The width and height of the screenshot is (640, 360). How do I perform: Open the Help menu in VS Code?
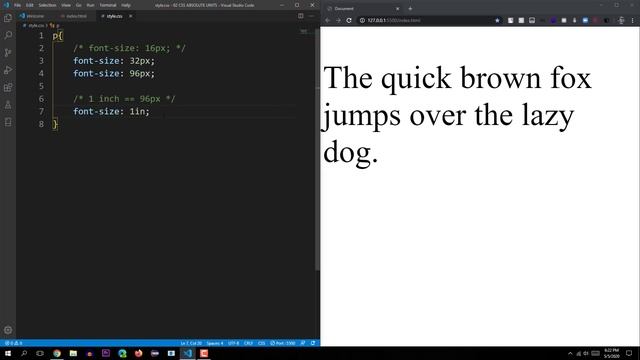(126, 5)
